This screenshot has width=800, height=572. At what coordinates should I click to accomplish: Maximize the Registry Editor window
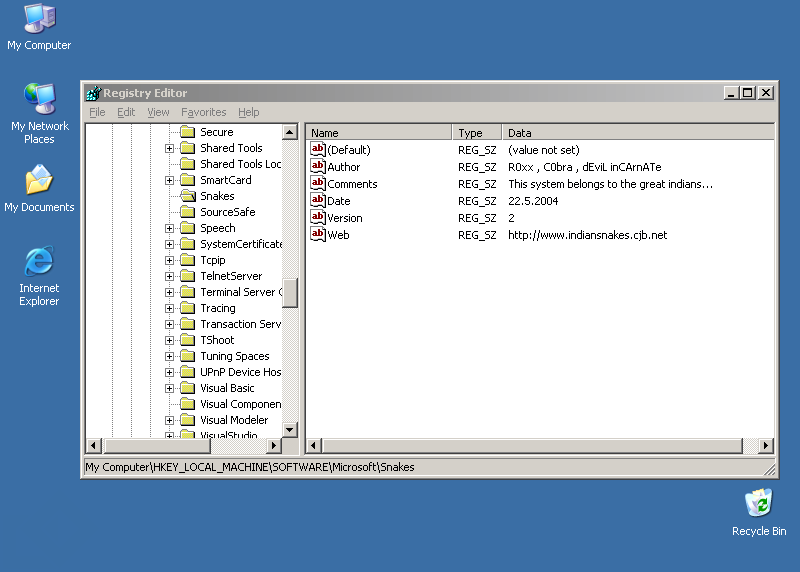748,93
